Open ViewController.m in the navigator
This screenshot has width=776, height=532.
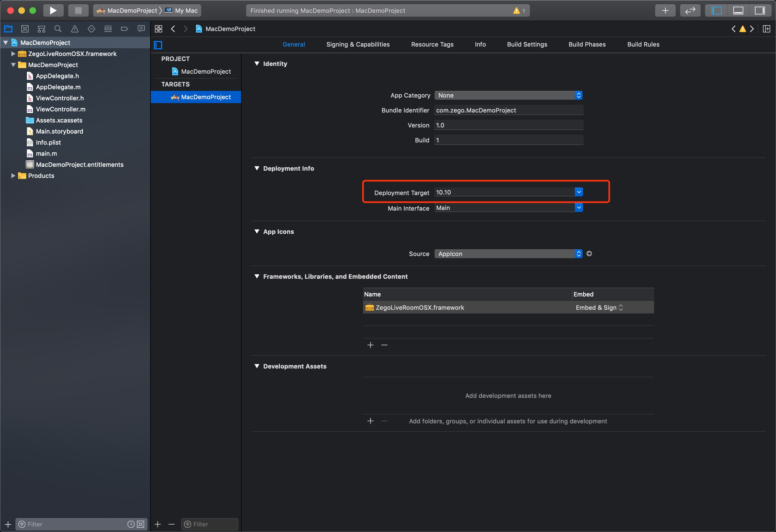coord(60,109)
